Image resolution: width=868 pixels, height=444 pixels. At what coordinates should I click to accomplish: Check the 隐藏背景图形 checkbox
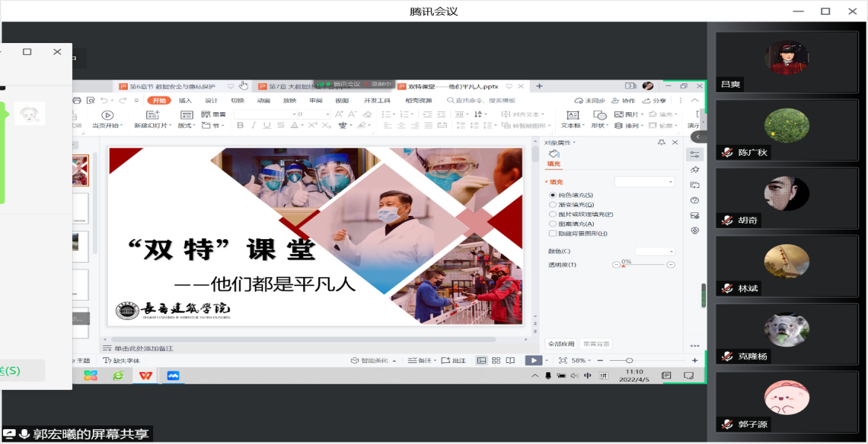pyautogui.click(x=552, y=233)
